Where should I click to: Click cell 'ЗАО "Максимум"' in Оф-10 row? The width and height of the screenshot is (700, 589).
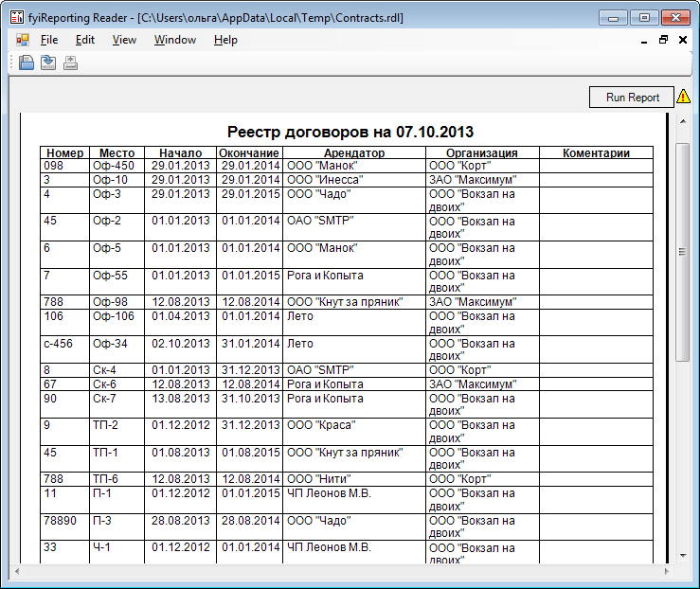pos(482,180)
